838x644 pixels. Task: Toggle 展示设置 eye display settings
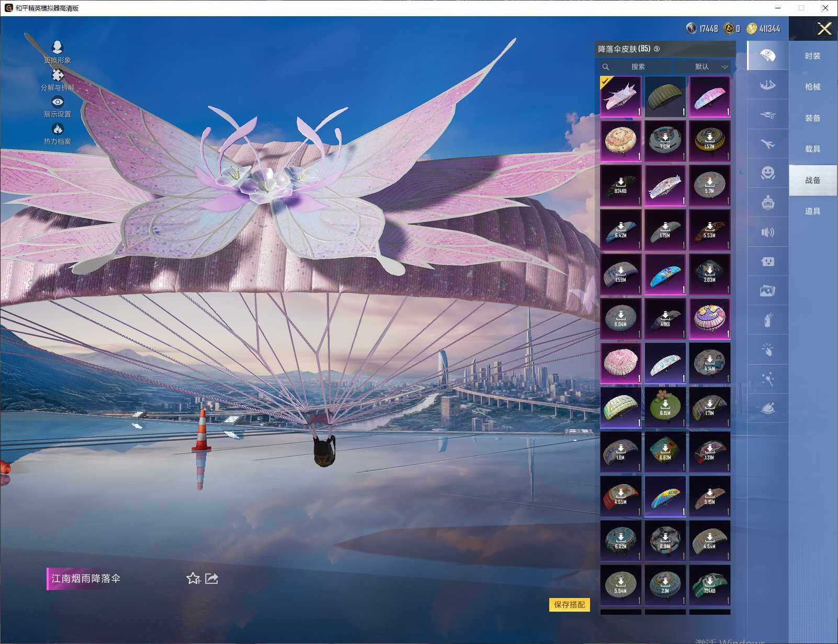point(58,102)
